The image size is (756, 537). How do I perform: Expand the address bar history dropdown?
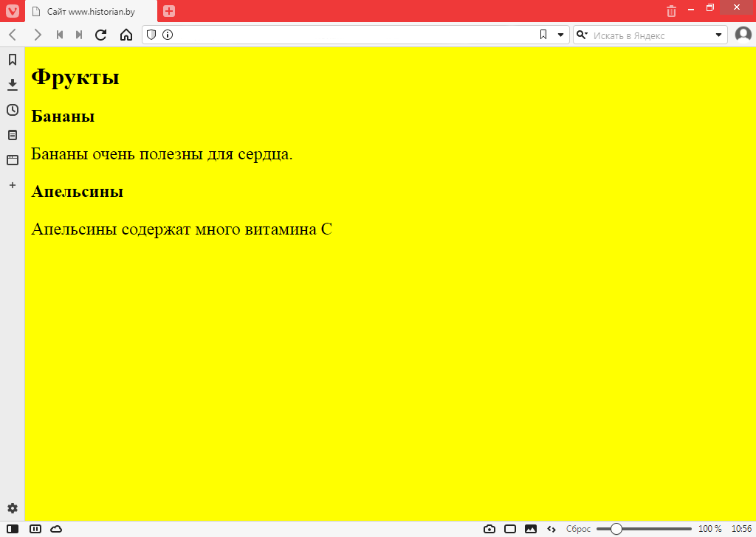(560, 35)
